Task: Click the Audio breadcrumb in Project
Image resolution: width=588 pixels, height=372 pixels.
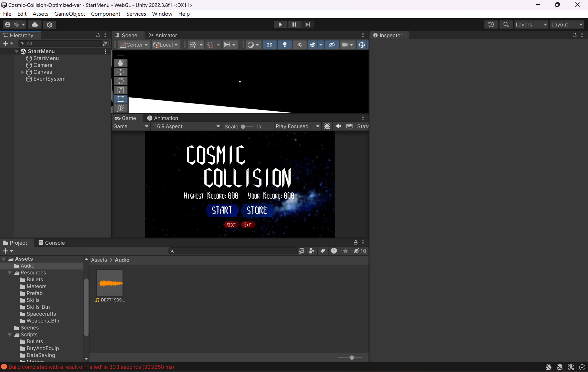Action: click(122, 260)
